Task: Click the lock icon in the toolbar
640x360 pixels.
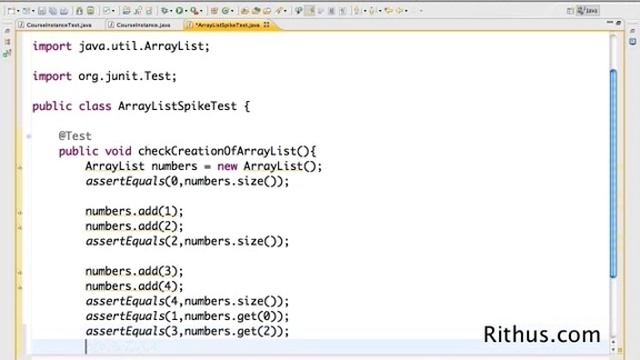Action: pos(79,11)
